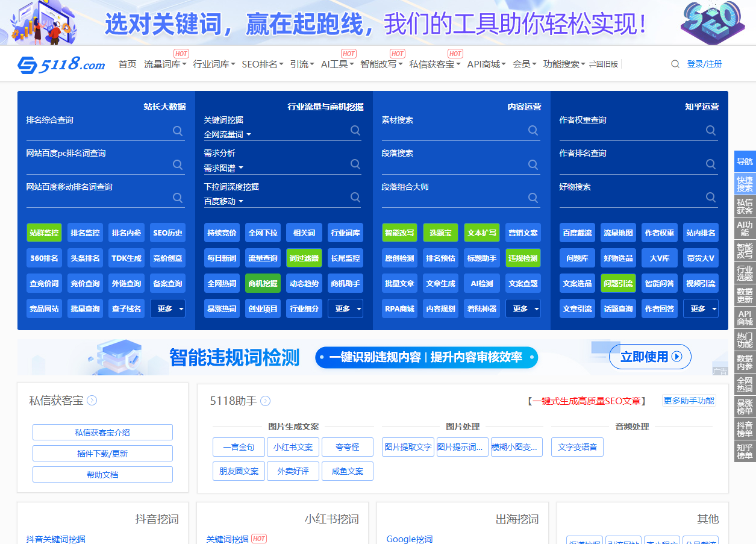Click search icon for 作者权重查询
The width and height of the screenshot is (756, 544).
tap(711, 131)
